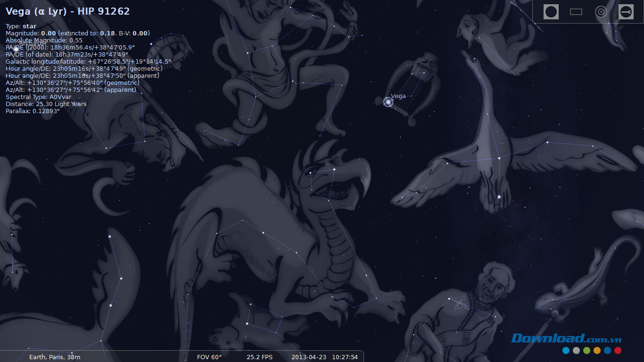Screen dimensions: 644x362
Task: Click the "Vega (α Lyr) - HIP 91262" heading
Action: pyautogui.click(x=67, y=11)
